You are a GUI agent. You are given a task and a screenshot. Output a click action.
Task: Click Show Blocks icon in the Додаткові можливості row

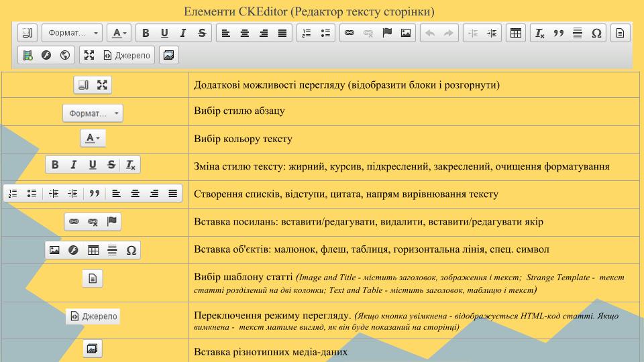(83, 85)
